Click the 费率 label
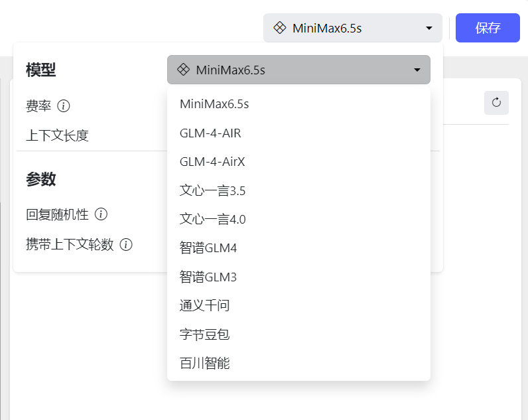 (38, 105)
